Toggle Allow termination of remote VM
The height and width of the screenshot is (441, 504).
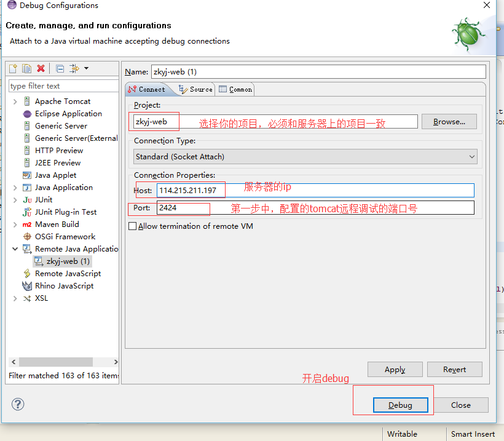pos(132,226)
